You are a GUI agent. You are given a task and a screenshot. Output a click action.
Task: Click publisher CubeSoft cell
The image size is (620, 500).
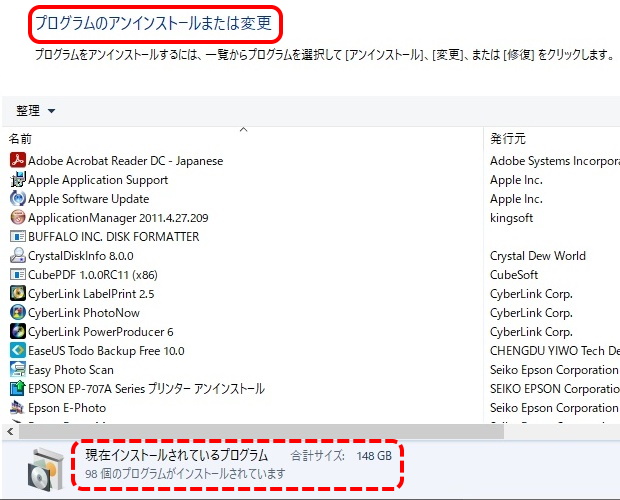[514, 275]
